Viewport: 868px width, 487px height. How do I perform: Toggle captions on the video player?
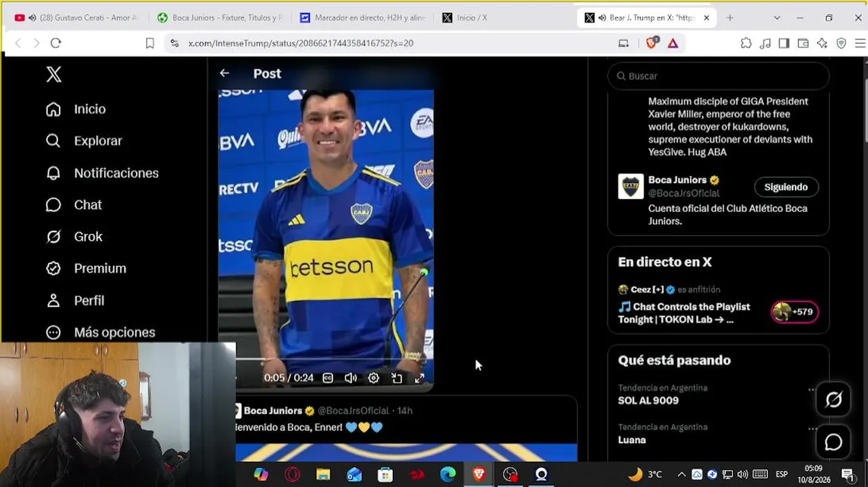coord(328,378)
